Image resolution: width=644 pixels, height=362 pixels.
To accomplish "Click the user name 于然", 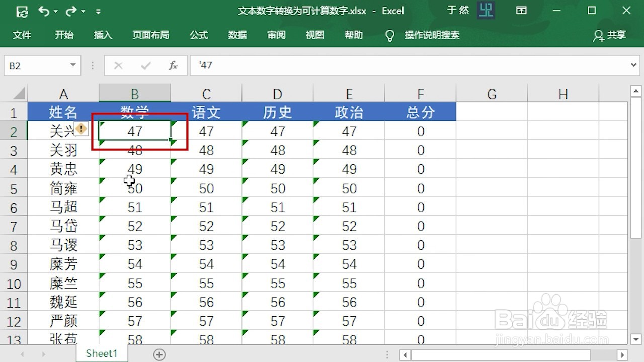I will coord(458,11).
